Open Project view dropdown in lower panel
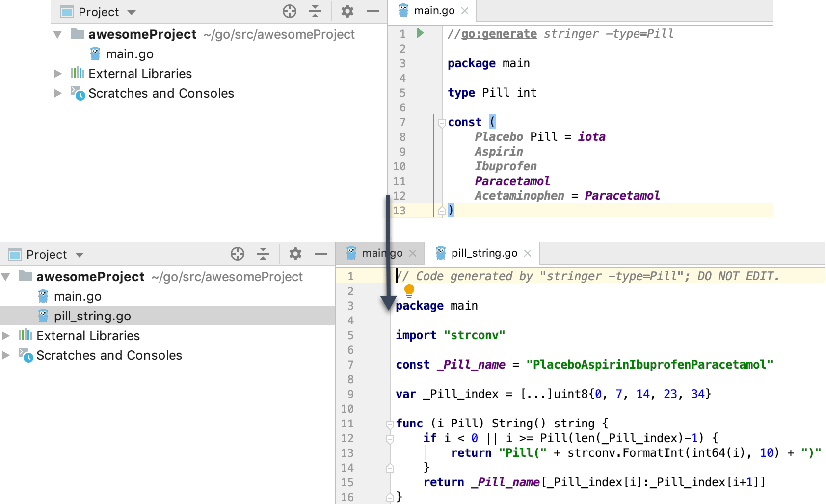The height and width of the screenshot is (504, 826). pyautogui.click(x=80, y=255)
